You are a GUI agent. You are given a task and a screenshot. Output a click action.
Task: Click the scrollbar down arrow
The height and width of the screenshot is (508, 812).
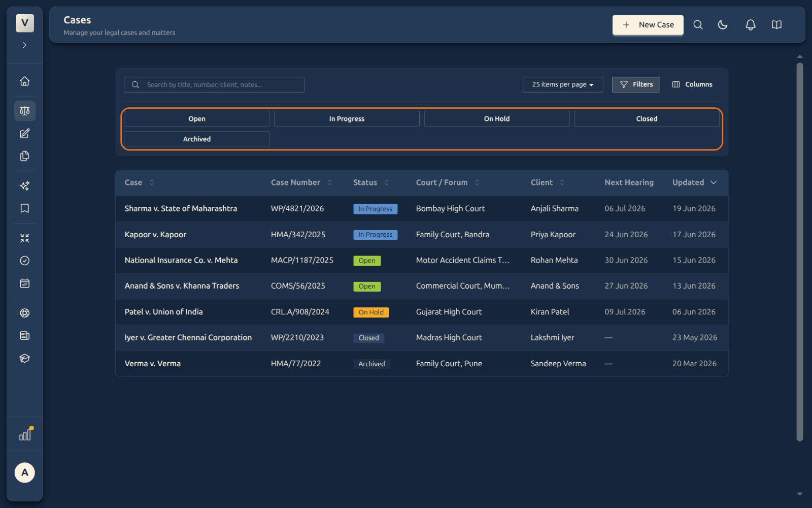click(x=800, y=494)
